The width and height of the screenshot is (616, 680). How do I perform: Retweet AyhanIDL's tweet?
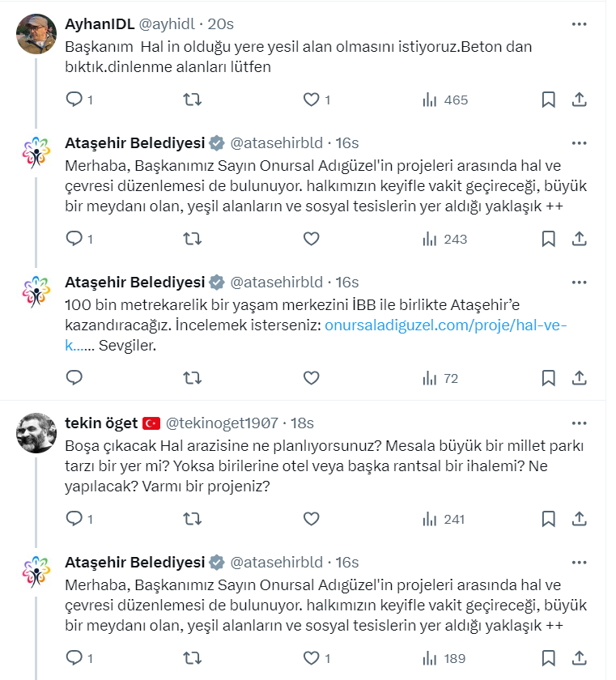193,100
